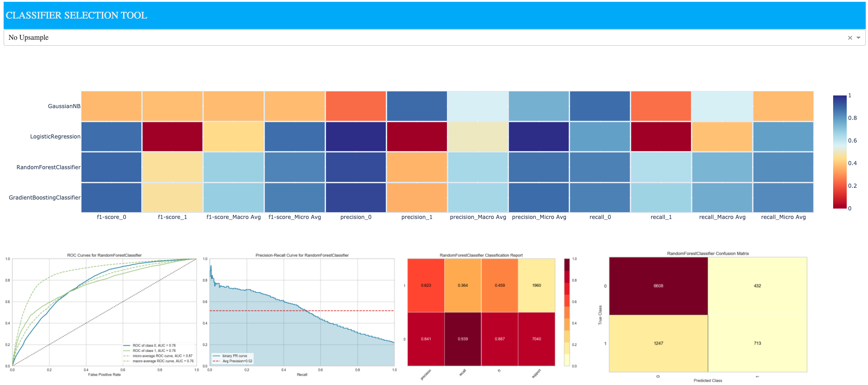Select GradientBoostingClassifier f1-score_Macro Avg heatmap cell
868x385 pixels.
point(234,198)
